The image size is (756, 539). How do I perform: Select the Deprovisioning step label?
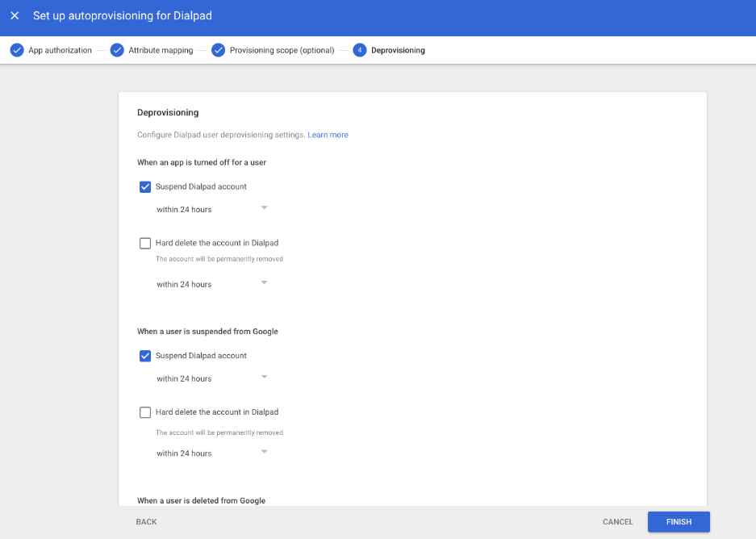[398, 50]
